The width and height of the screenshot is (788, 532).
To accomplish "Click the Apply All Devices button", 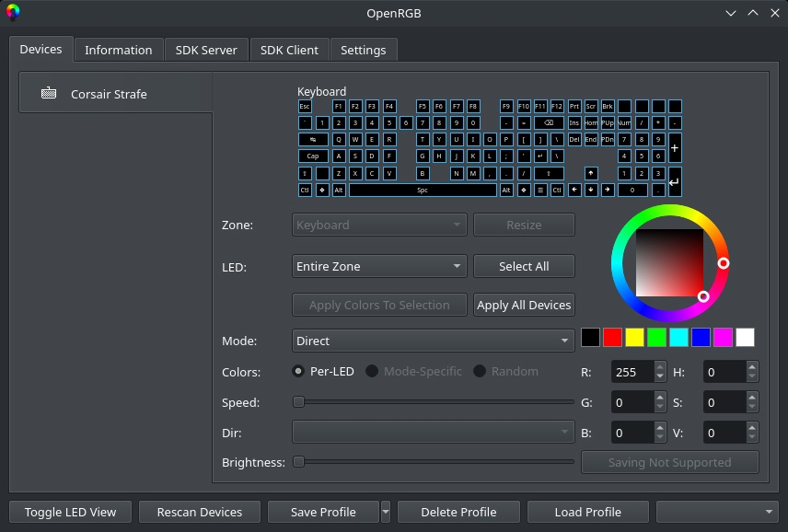I will coord(524,305).
